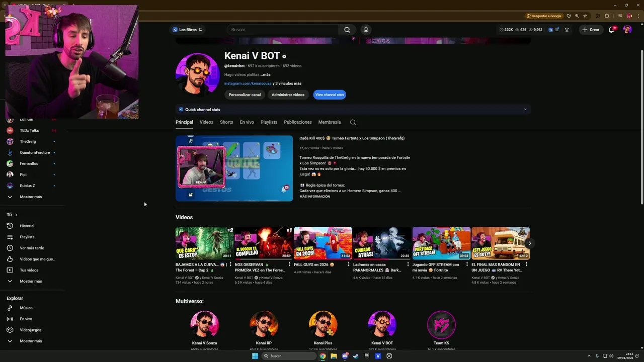Click the trophy icon in the stats bar

[x=567, y=30]
